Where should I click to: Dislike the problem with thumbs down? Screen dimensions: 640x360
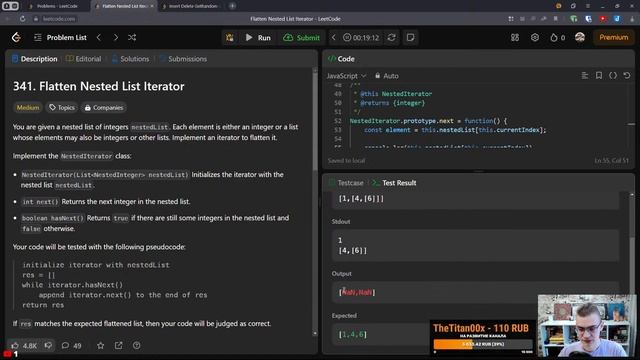coord(48,345)
